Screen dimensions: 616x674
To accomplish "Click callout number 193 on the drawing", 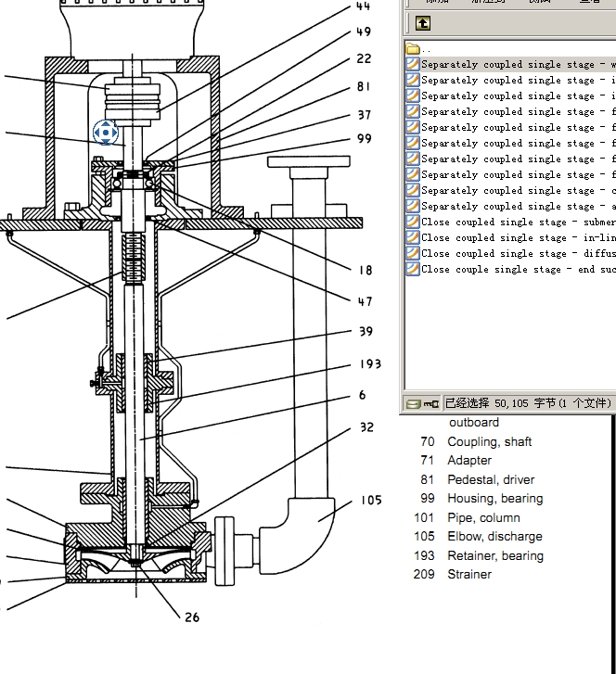I will (370, 364).
